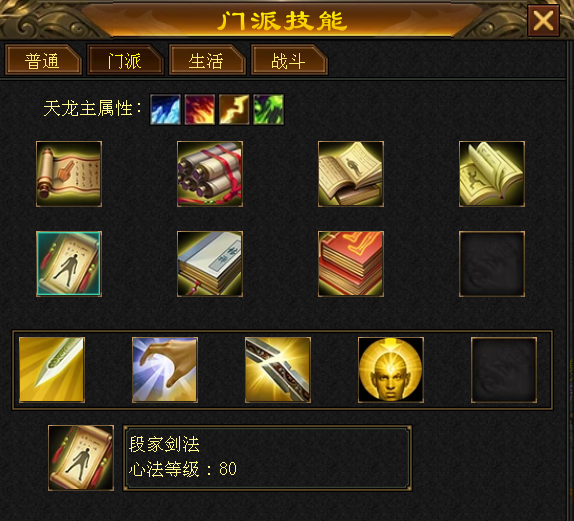The height and width of the screenshot is (521, 574).
Task: Close the 门派技能 window
Action: [543, 21]
